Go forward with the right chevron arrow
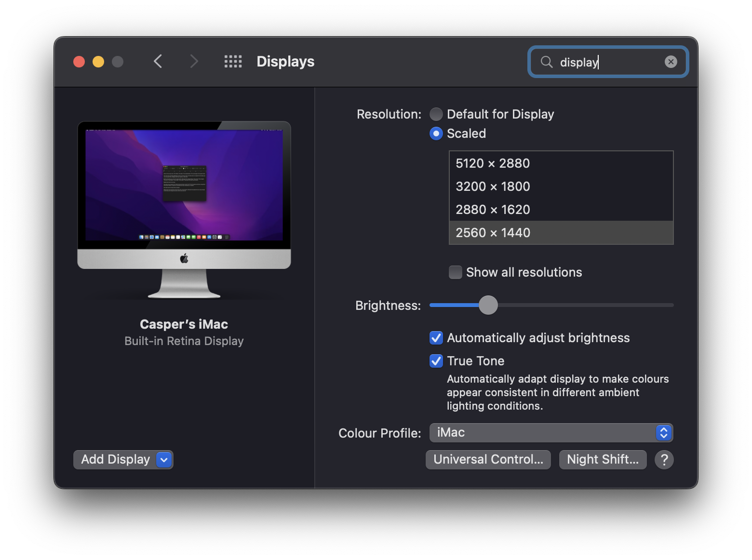Screen dimensions: 752x560 tap(194, 62)
